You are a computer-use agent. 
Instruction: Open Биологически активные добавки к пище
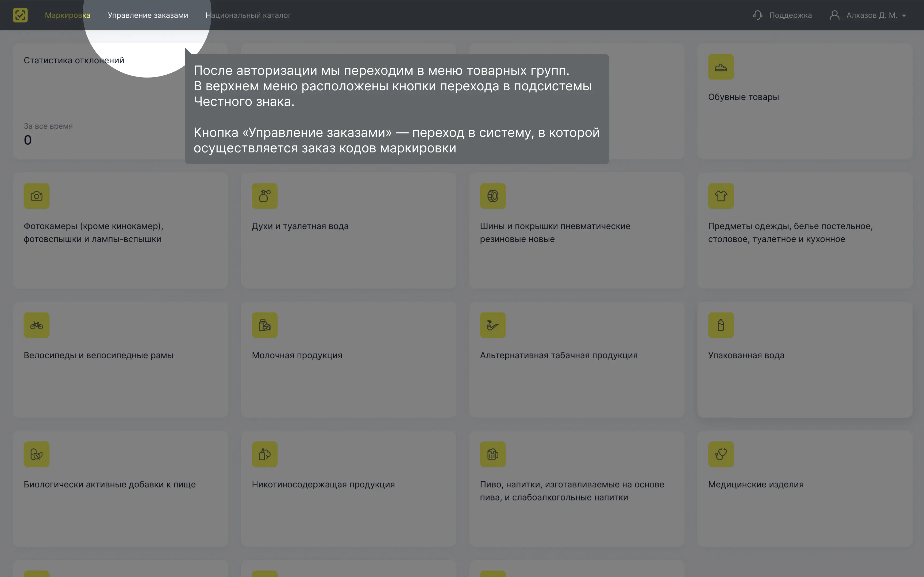click(110, 484)
